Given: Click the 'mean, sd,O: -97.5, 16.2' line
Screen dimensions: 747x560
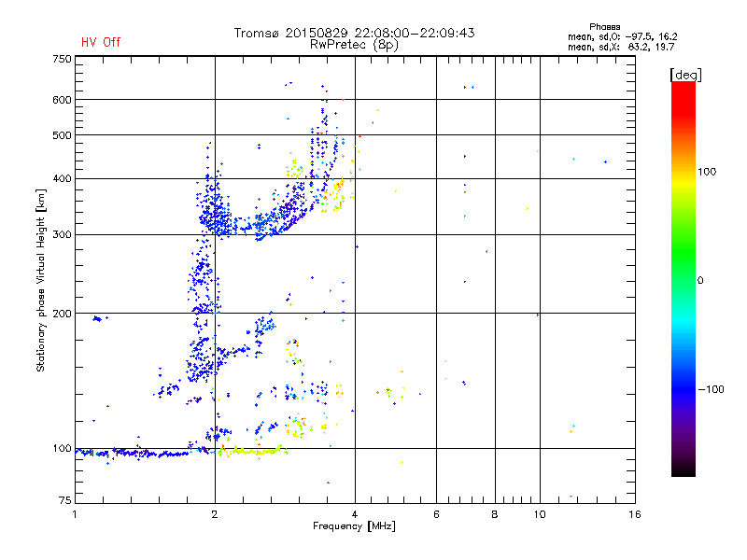Looking at the screenshot, I should 622,36.
